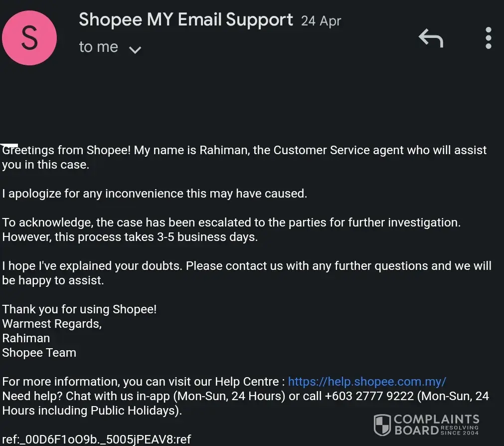Viewport: 504px width, 446px height.
Task: Open the three-dot more options menu
Action: [488, 38]
